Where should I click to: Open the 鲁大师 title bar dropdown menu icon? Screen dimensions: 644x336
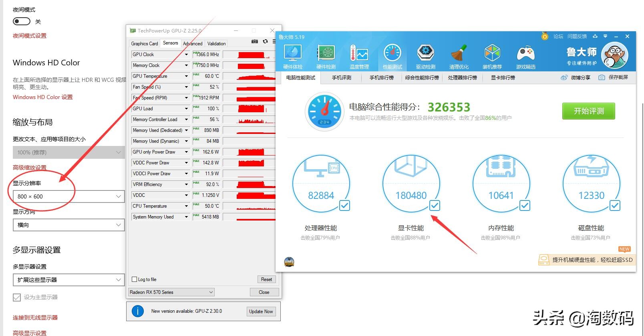coord(606,36)
